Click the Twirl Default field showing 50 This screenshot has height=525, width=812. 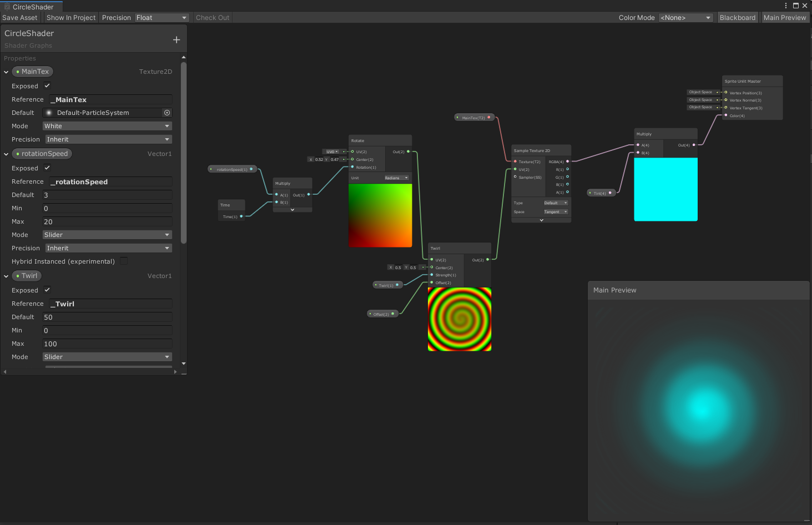[x=107, y=317]
